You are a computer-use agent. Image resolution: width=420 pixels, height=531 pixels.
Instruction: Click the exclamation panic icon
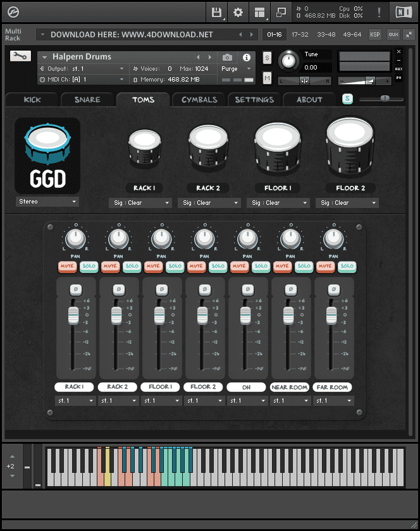point(379,13)
